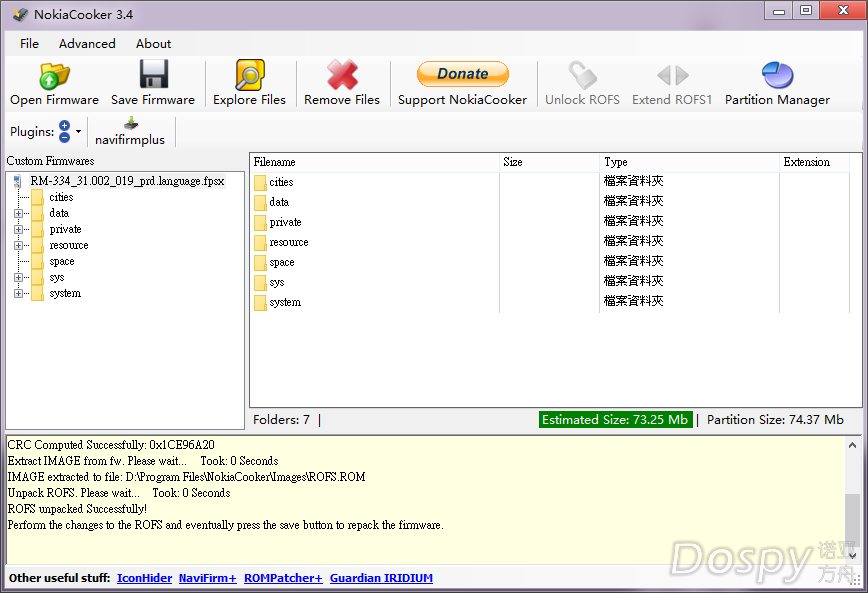The width and height of the screenshot is (868, 593).
Task: Open the IconHider link
Action: (x=144, y=578)
